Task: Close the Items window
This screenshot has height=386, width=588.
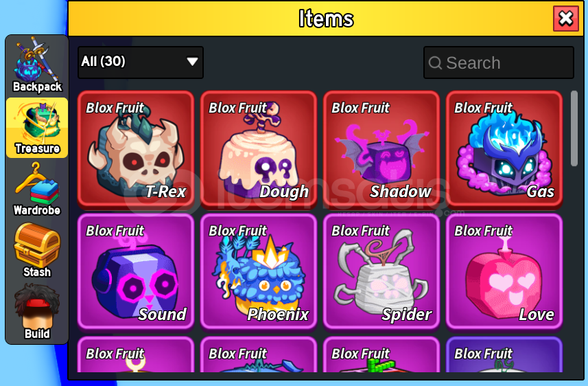Action: (x=566, y=19)
